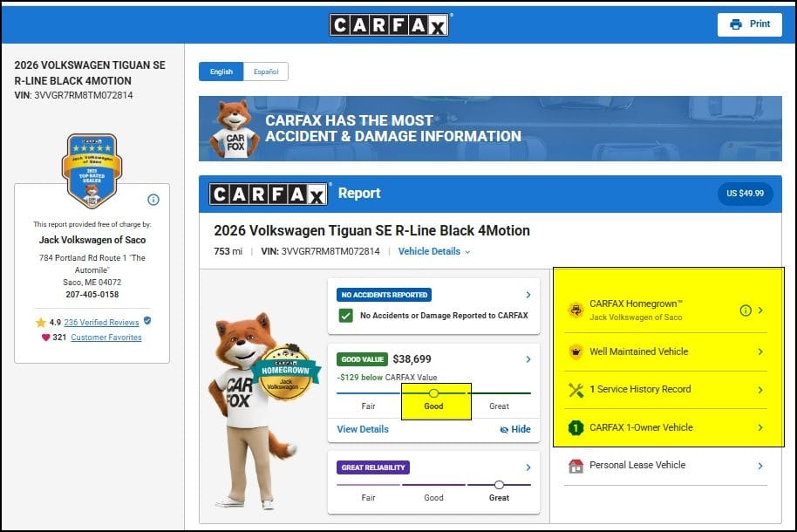The image size is (797, 532).
Task: Click the CARFAX 1-Owner Vehicle label
Action: tap(641, 427)
